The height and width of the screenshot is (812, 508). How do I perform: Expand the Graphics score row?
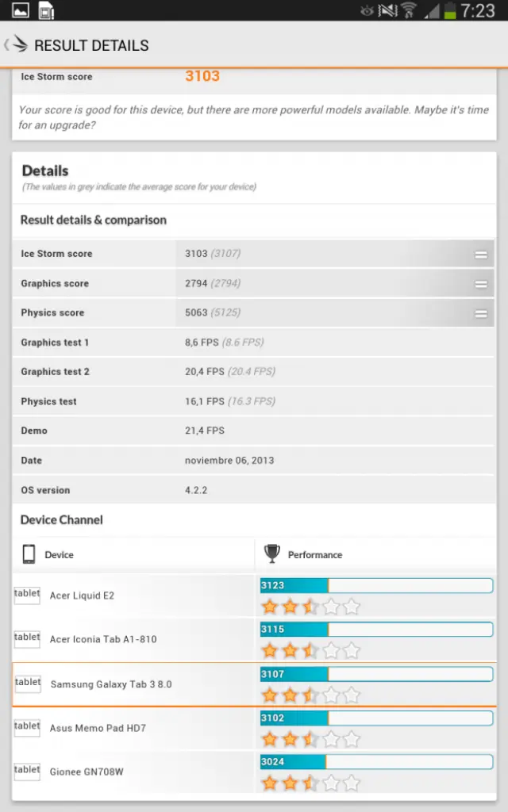pyautogui.click(x=480, y=284)
